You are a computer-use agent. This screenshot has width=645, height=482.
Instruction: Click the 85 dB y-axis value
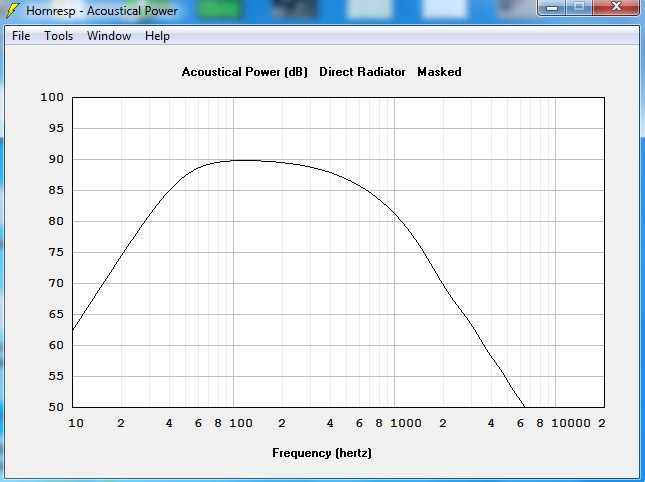56,190
